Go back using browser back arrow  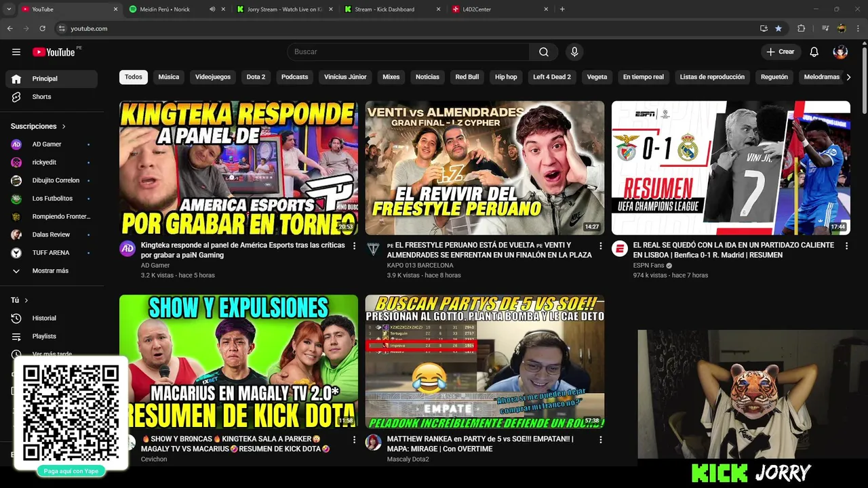coord(9,28)
